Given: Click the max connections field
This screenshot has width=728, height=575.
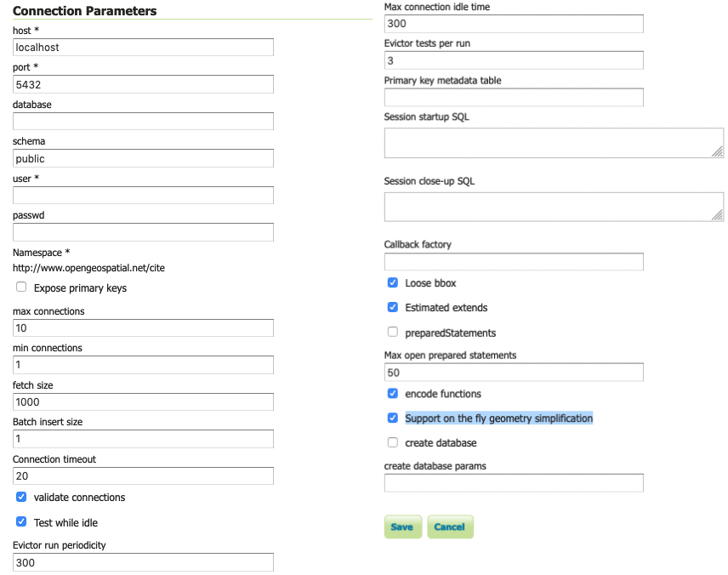Looking at the screenshot, I should click(x=143, y=328).
